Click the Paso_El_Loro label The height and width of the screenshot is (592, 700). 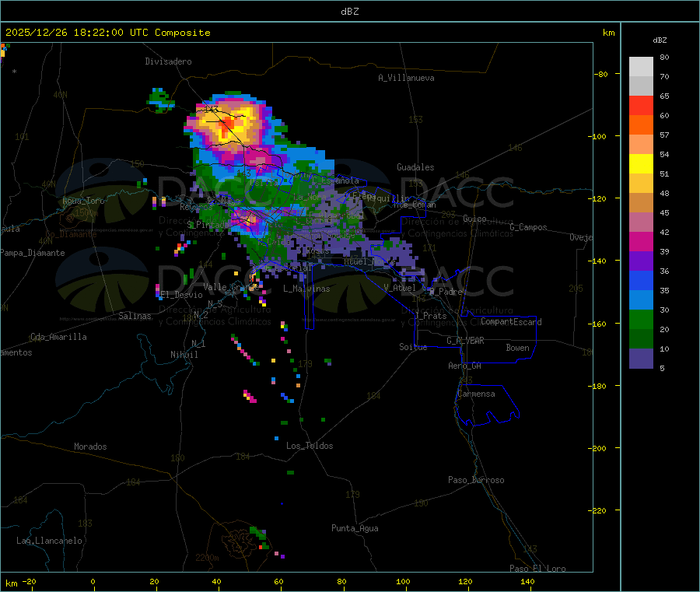click(538, 569)
